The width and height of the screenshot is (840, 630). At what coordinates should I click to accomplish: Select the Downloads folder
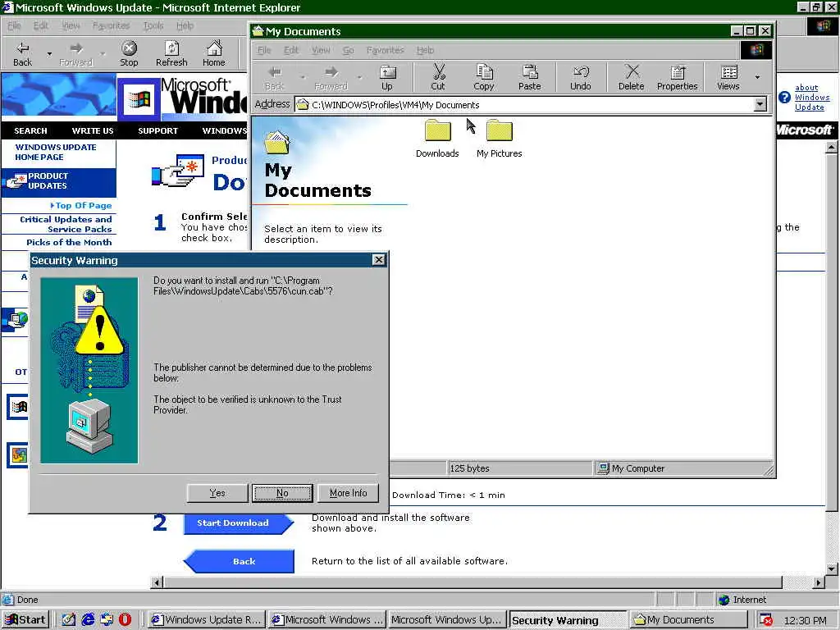click(x=437, y=139)
